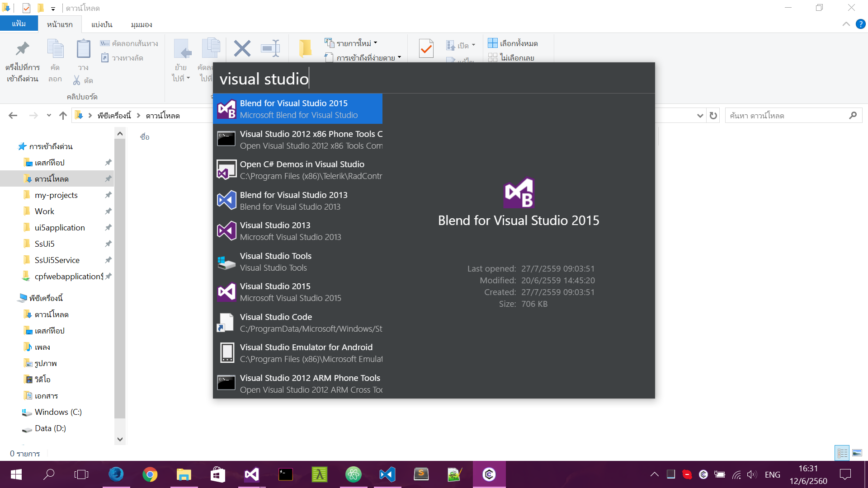868x488 pixels.
Task: Click the ENG input language indicator
Action: pos(772,474)
